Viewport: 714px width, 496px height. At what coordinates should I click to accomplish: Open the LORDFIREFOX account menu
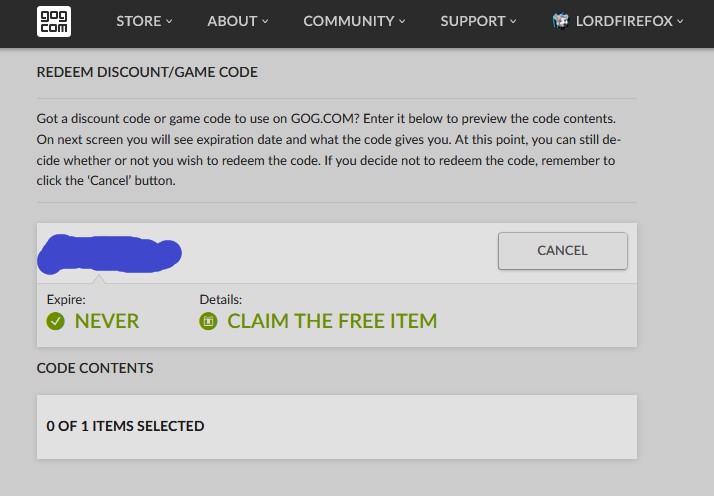(617, 21)
